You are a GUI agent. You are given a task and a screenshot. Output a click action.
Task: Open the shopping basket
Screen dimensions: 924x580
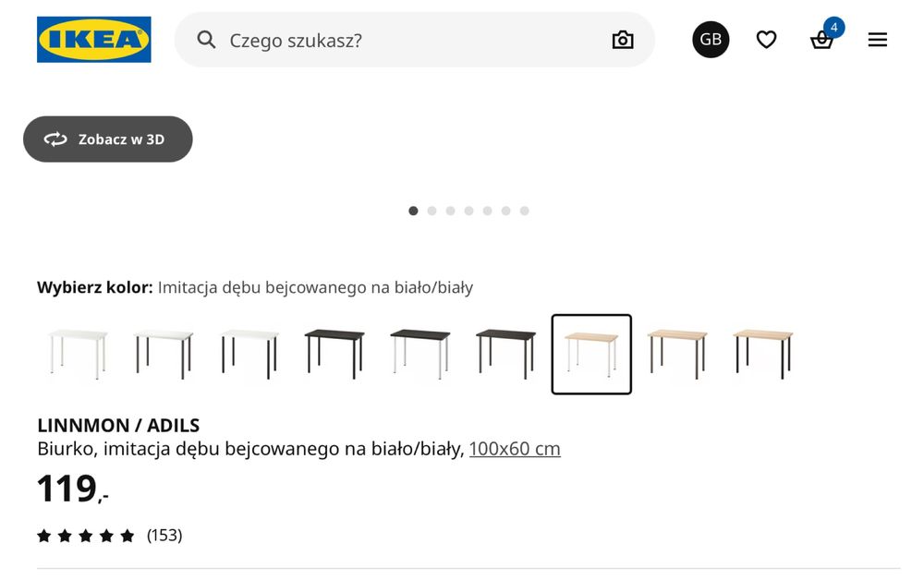point(821,40)
